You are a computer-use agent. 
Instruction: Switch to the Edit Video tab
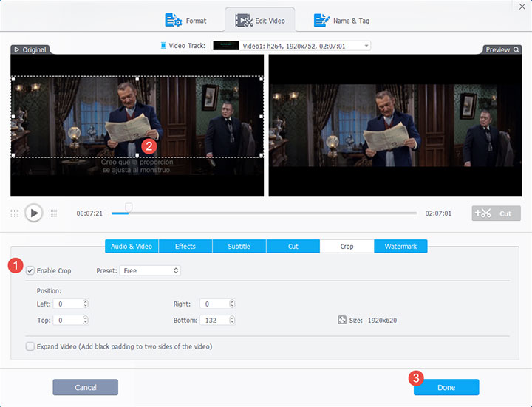260,21
